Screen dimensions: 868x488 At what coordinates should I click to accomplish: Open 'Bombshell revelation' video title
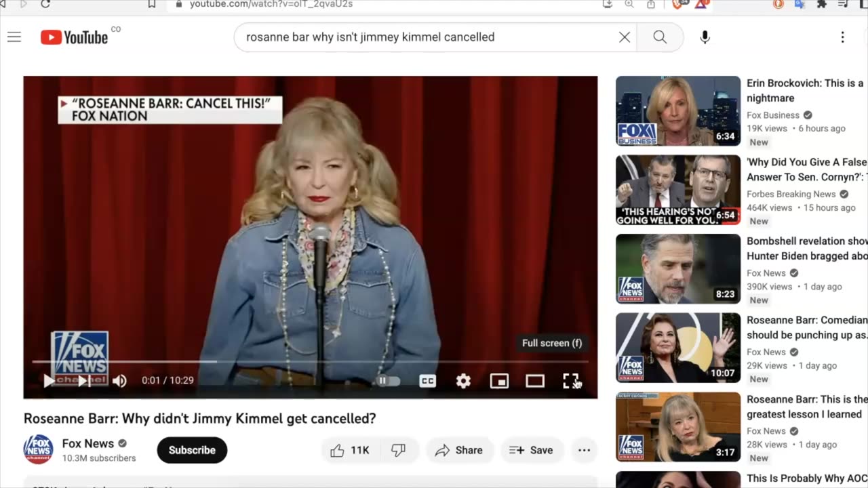coord(807,249)
